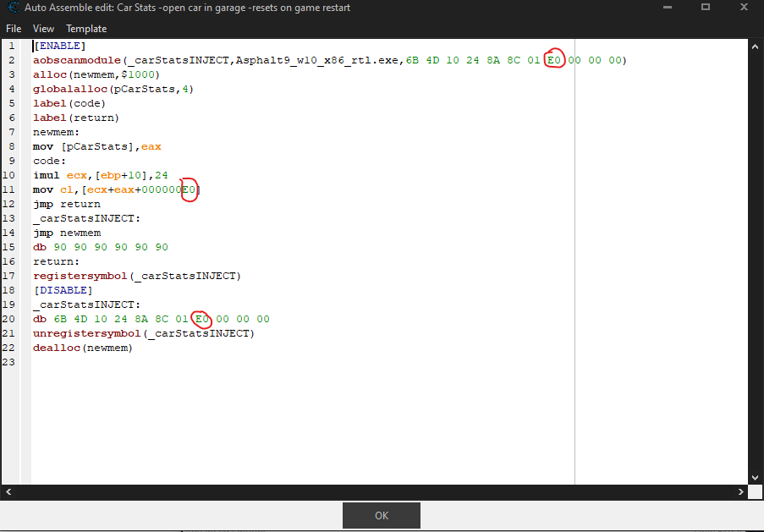Click the Cheat Engine icon in title bar

point(14,8)
